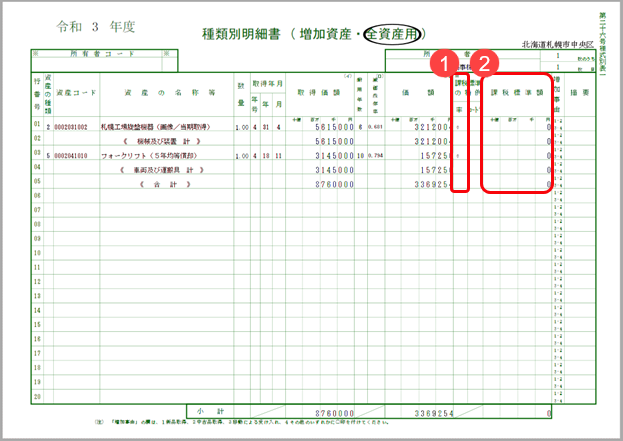Click the "車両及び運搬具 計" subtotal label
This screenshot has height=441, width=623.
coord(162,170)
